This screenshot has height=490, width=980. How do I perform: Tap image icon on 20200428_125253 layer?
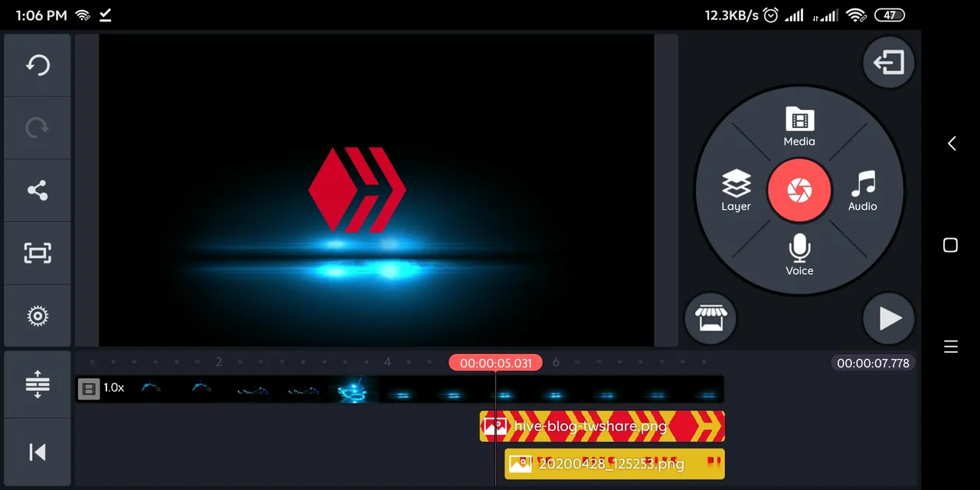click(520, 464)
